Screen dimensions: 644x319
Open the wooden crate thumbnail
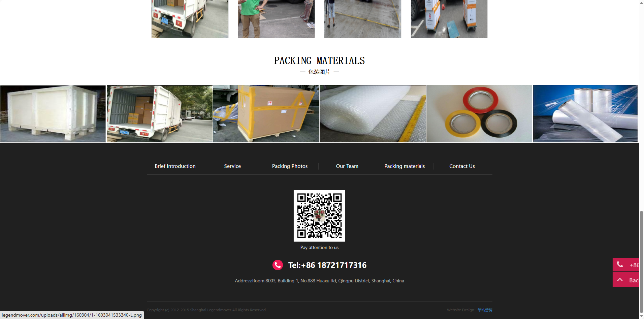coord(53,114)
